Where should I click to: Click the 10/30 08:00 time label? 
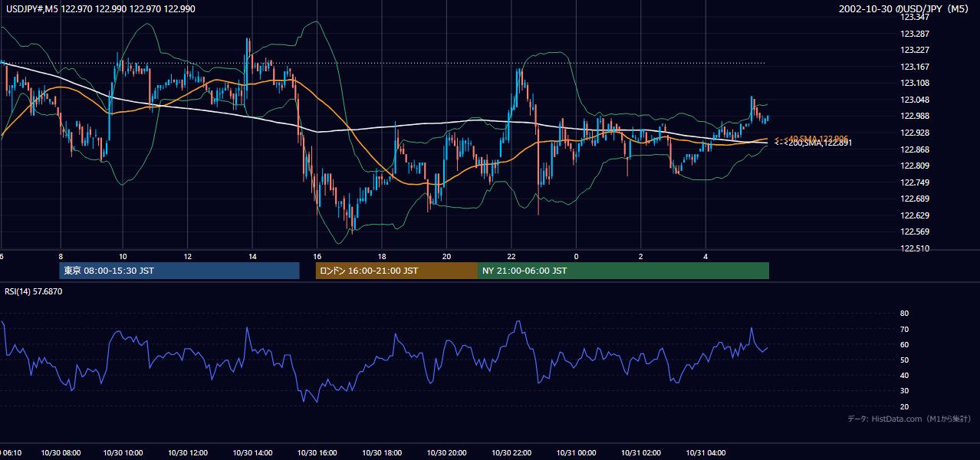click(61, 453)
